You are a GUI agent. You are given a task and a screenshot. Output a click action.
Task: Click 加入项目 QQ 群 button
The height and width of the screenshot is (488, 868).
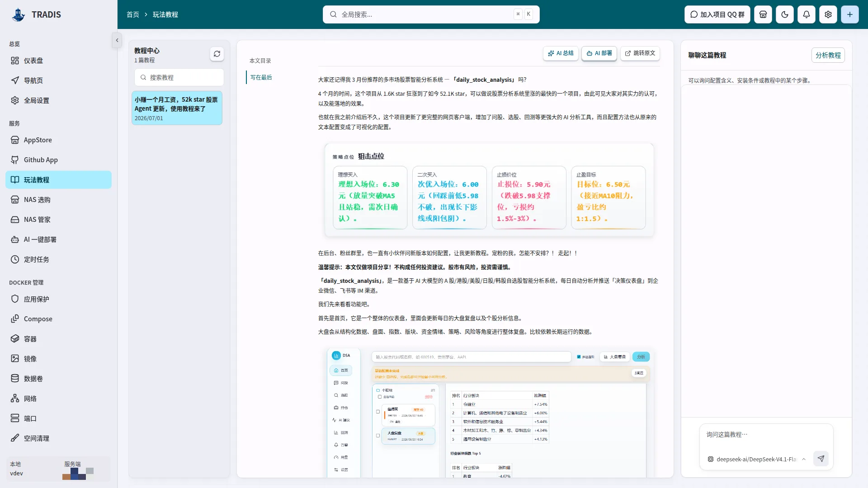click(x=717, y=14)
